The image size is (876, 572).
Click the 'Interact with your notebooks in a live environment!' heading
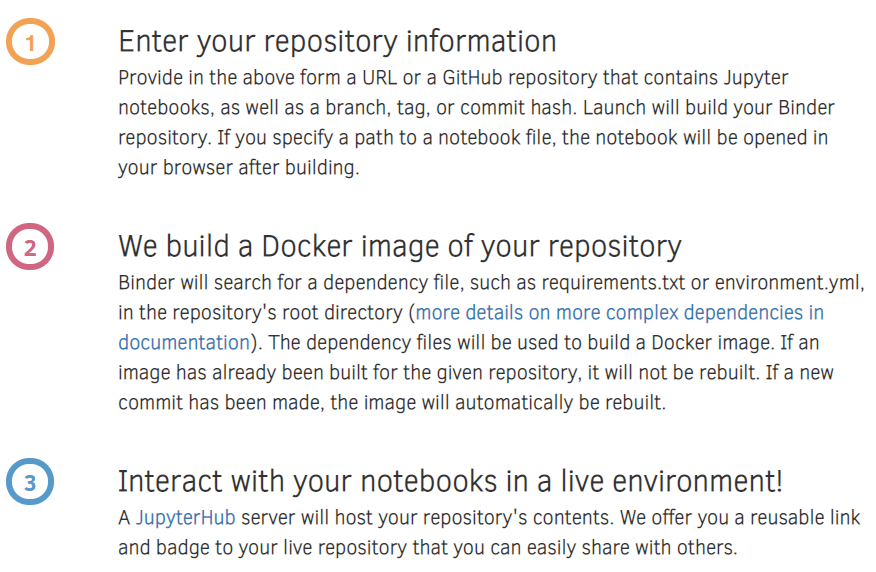pos(450,481)
